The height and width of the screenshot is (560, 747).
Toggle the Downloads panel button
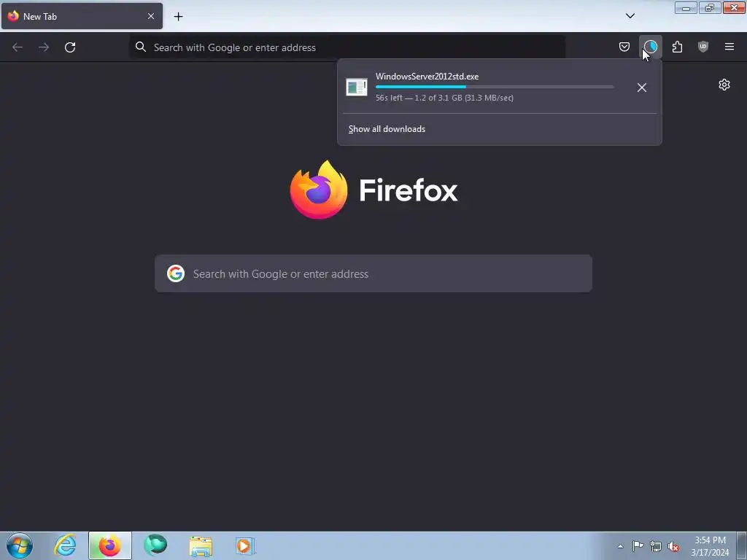(650, 47)
